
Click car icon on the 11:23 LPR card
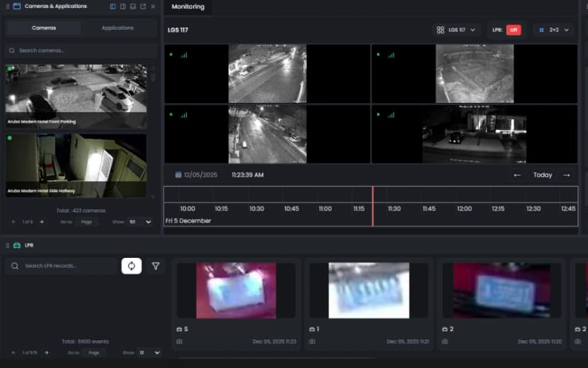click(179, 329)
